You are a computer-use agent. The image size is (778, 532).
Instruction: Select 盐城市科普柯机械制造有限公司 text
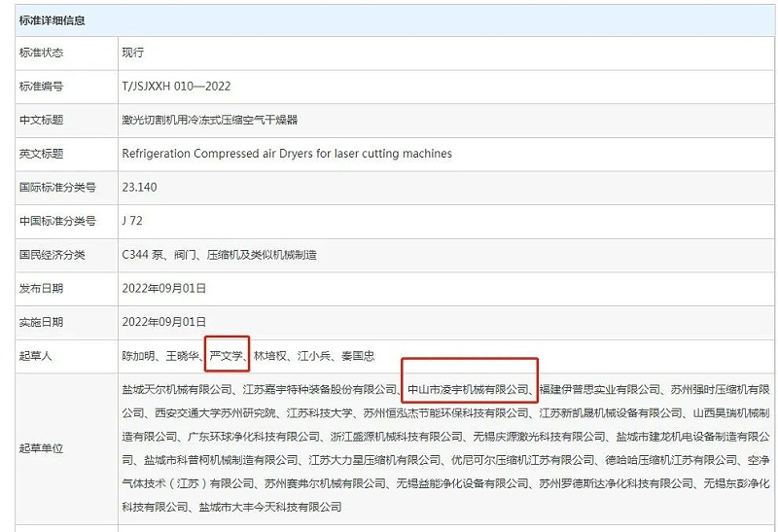pyautogui.click(x=221, y=460)
